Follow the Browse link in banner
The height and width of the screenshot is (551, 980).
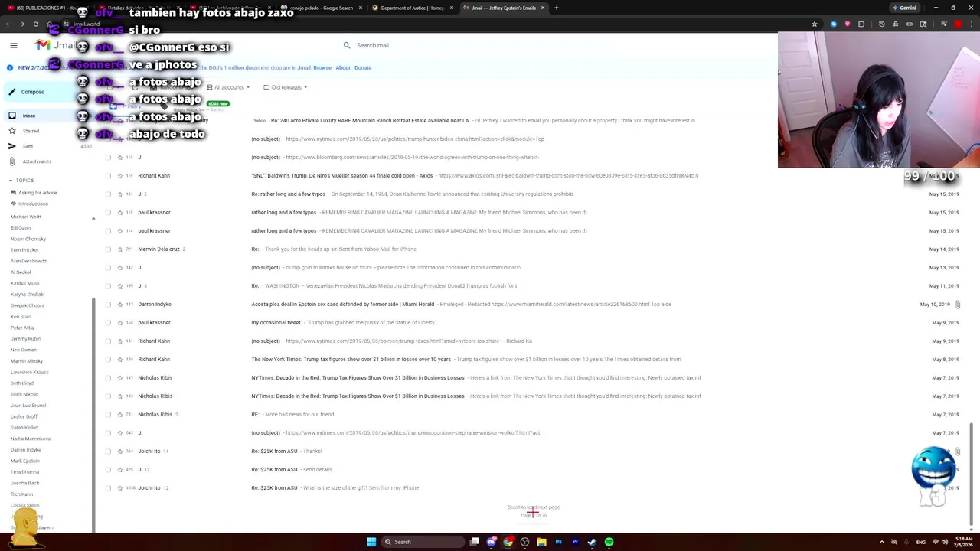(x=322, y=67)
